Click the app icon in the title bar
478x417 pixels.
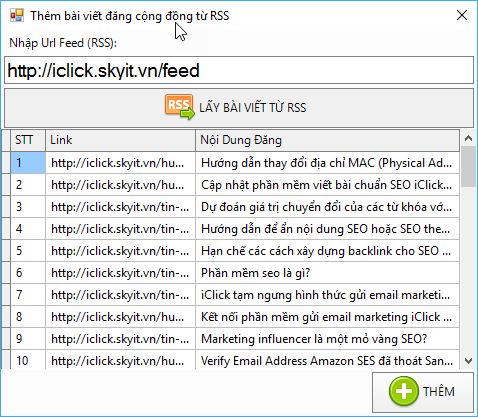(x=17, y=15)
